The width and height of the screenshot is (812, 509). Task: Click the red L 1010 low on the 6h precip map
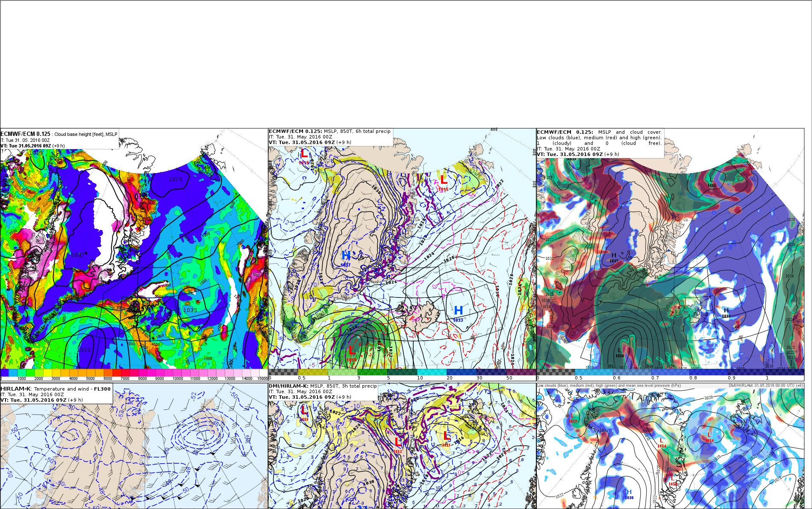[x=351, y=353]
